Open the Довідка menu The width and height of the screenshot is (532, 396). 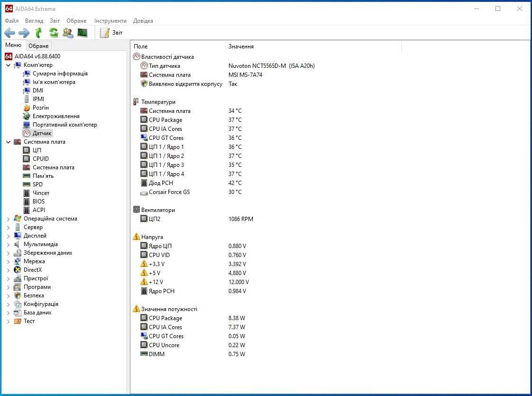[143, 21]
